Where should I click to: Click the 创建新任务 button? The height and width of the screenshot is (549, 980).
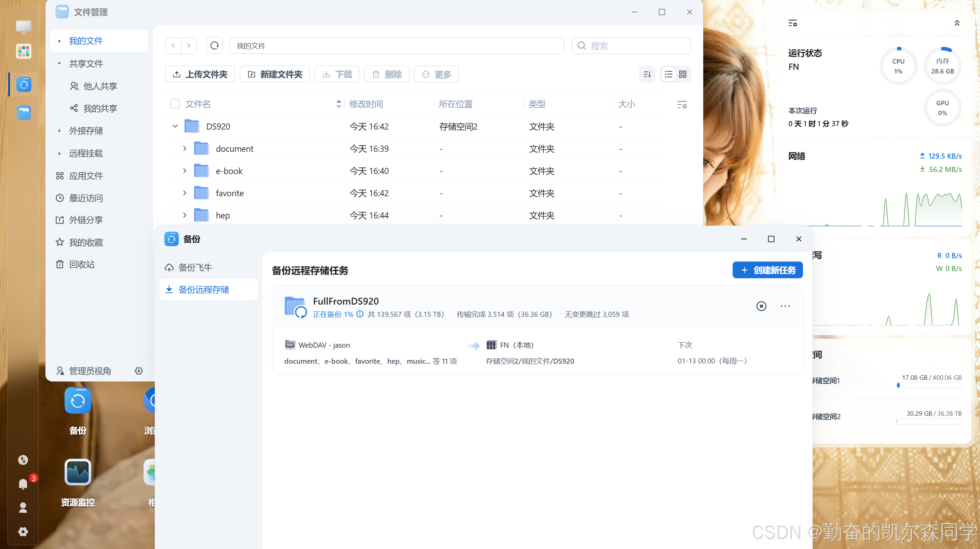(767, 270)
